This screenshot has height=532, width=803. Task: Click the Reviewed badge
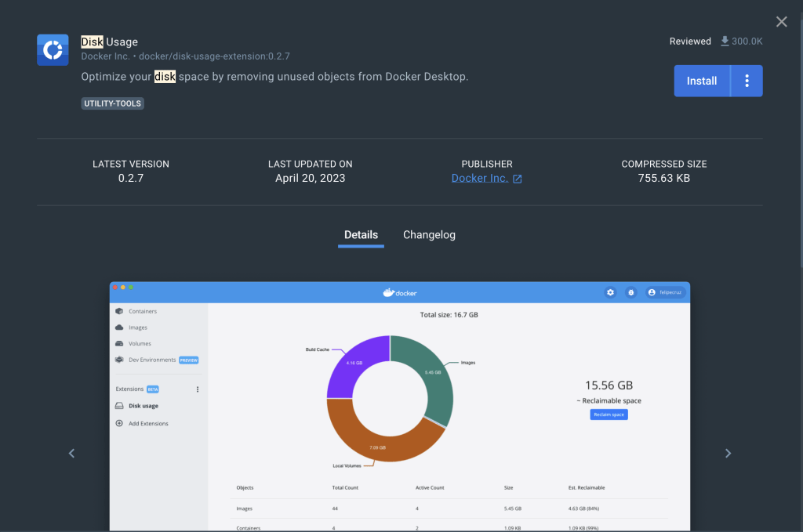coord(690,42)
